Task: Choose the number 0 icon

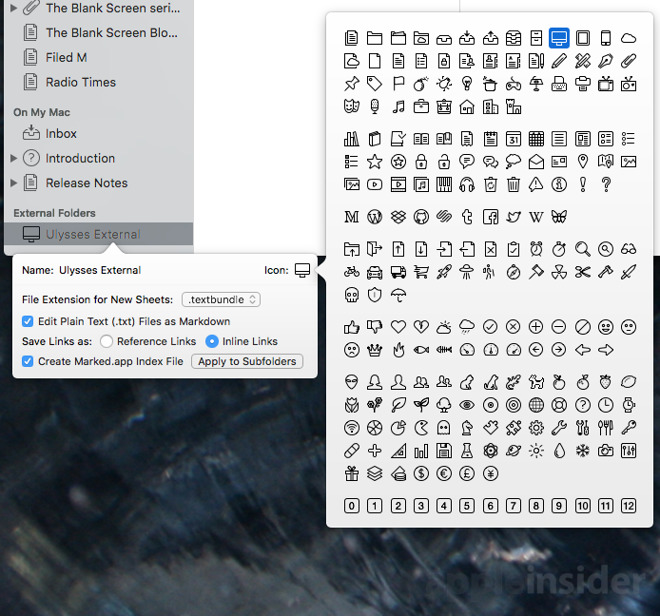Action: (351, 506)
